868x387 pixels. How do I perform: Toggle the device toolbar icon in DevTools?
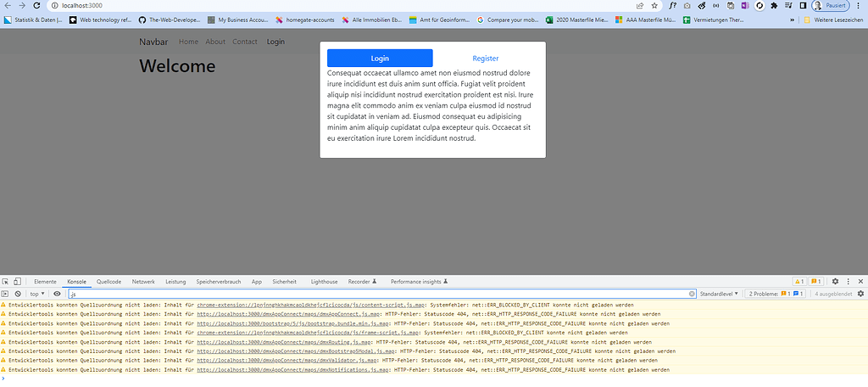pyautogui.click(x=17, y=281)
